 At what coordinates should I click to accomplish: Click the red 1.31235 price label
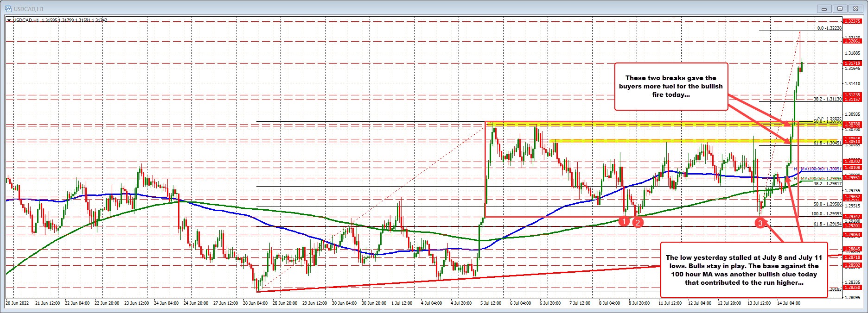[853, 94]
